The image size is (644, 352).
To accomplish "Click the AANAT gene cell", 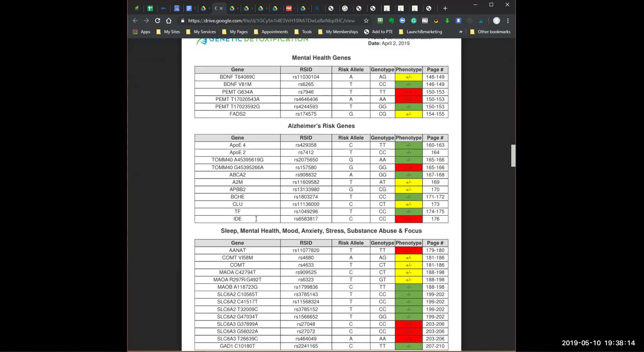I will [237, 250].
